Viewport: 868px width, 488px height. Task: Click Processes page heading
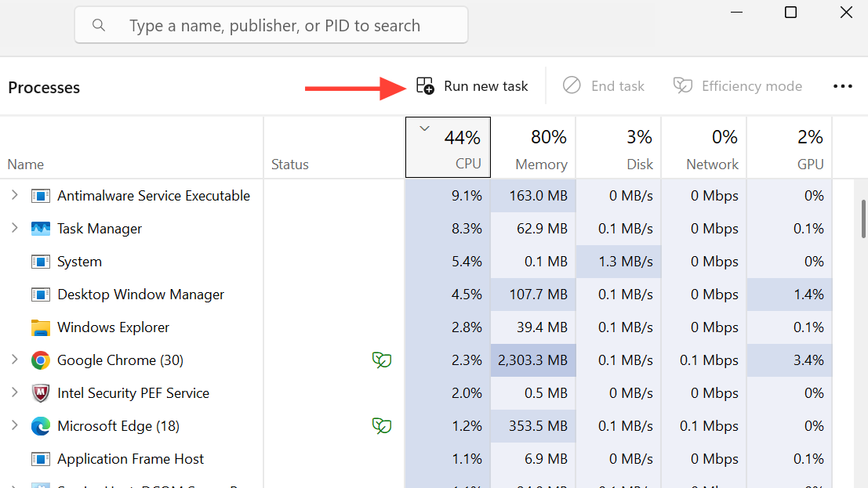(44, 88)
